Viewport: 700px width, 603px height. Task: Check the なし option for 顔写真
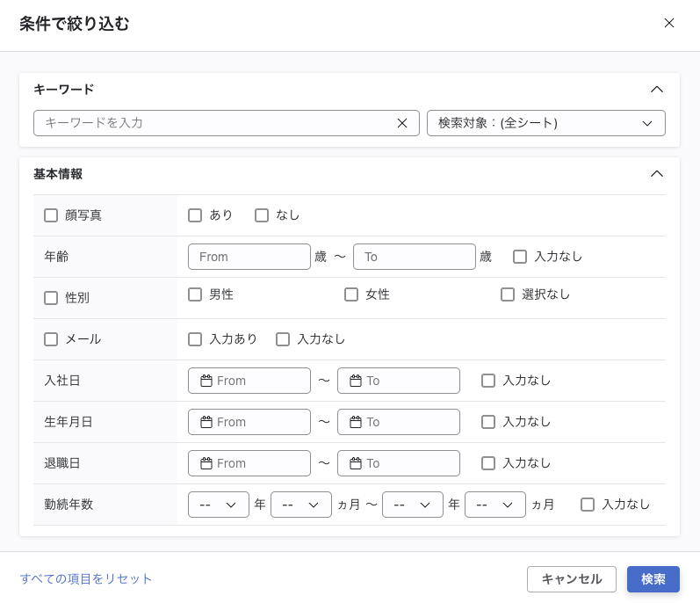click(x=262, y=215)
